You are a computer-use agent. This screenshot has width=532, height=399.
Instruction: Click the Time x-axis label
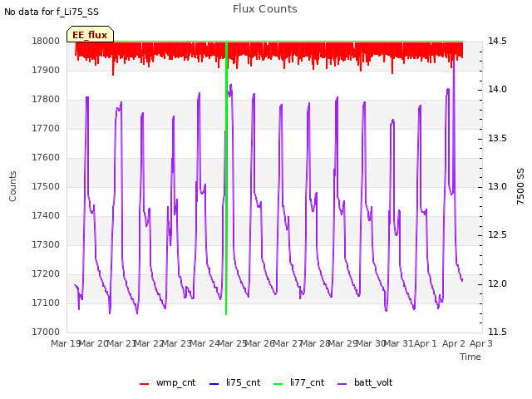point(470,357)
